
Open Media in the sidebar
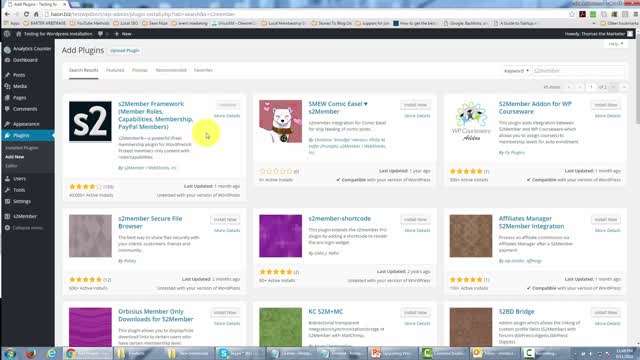pos(20,86)
